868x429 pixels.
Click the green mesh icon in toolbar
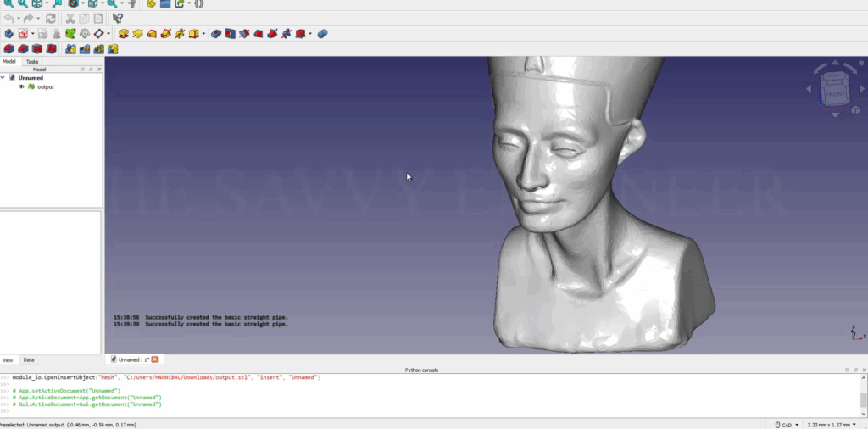click(x=70, y=34)
